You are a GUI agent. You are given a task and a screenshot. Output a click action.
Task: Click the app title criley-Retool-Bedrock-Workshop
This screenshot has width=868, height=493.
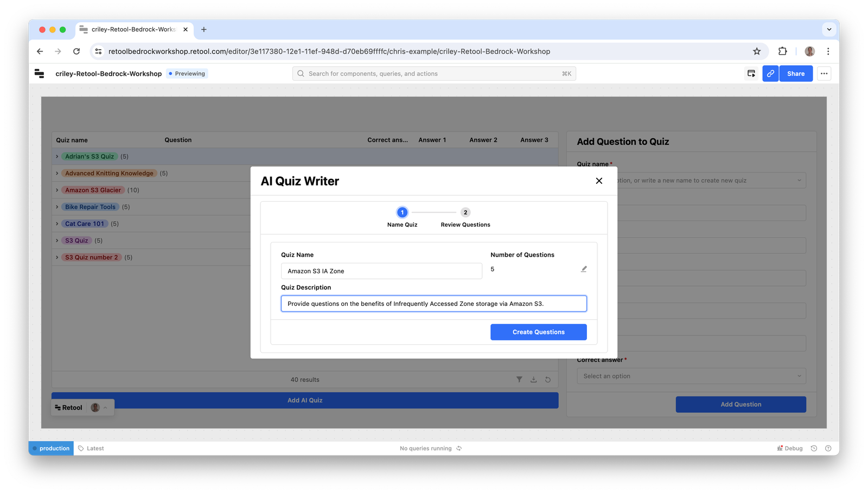click(108, 74)
